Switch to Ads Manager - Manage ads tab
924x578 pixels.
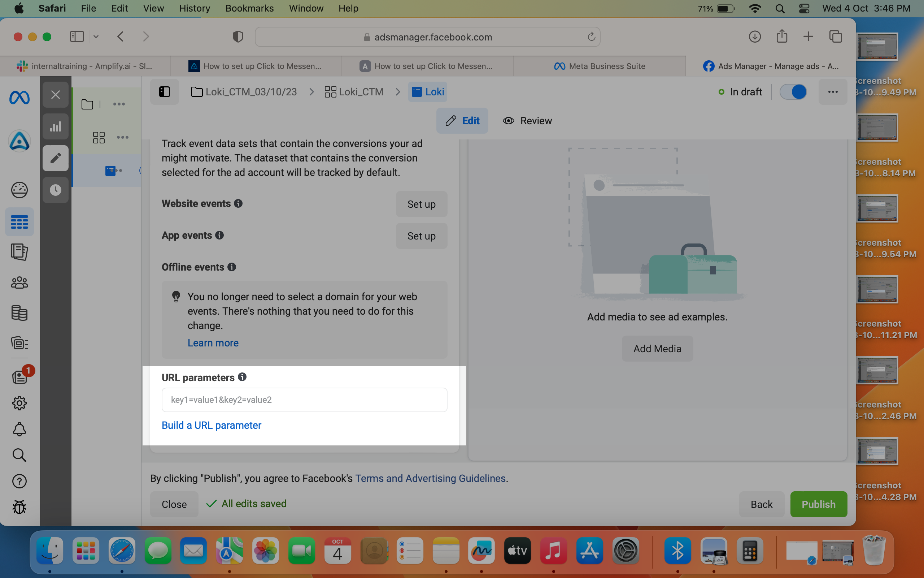point(771,66)
